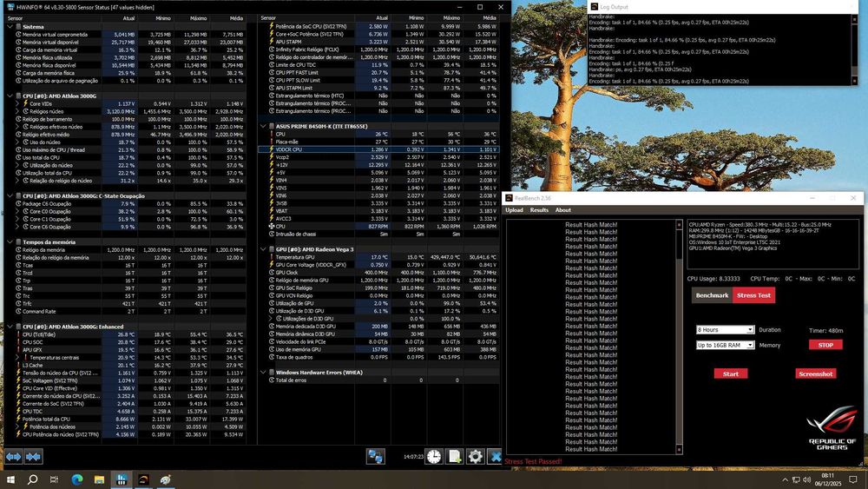Open the Up to 16GB RAM dropdown
The width and height of the screenshot is (868, 489).
pos(725,345)
